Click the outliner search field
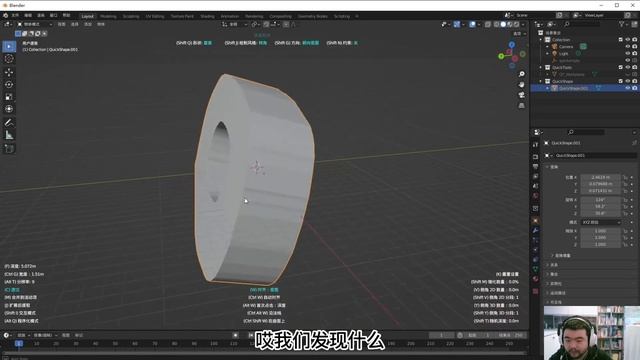Image resolution: width=640 pixels, height=360 pixels. point(582,24)
